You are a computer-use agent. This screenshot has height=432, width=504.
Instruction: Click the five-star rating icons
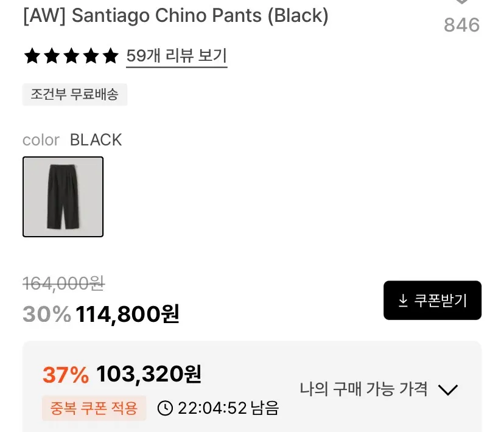click(71, 56)
